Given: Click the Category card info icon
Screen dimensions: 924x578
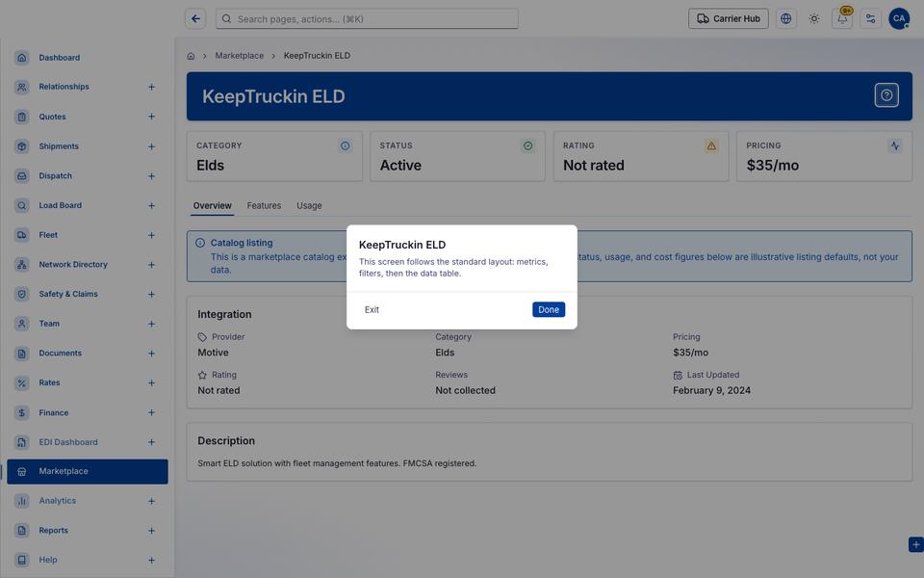Looking at the screenshot, I should pos(346,145).
